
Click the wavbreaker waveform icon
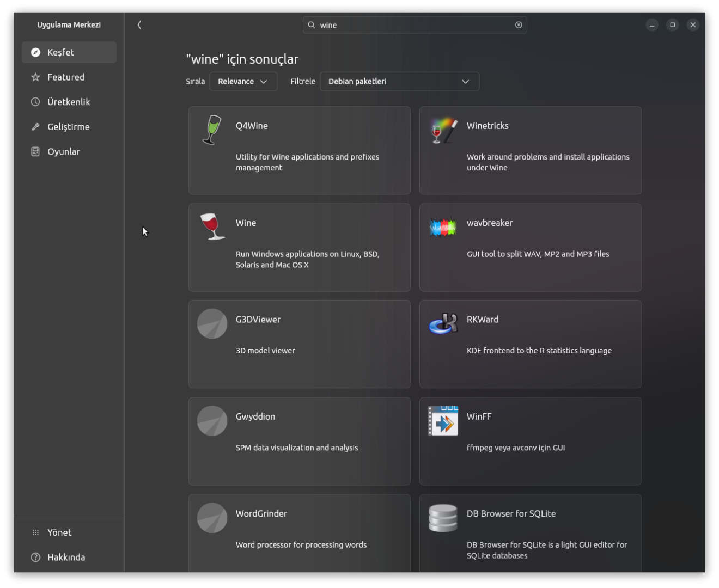point(443,227)
